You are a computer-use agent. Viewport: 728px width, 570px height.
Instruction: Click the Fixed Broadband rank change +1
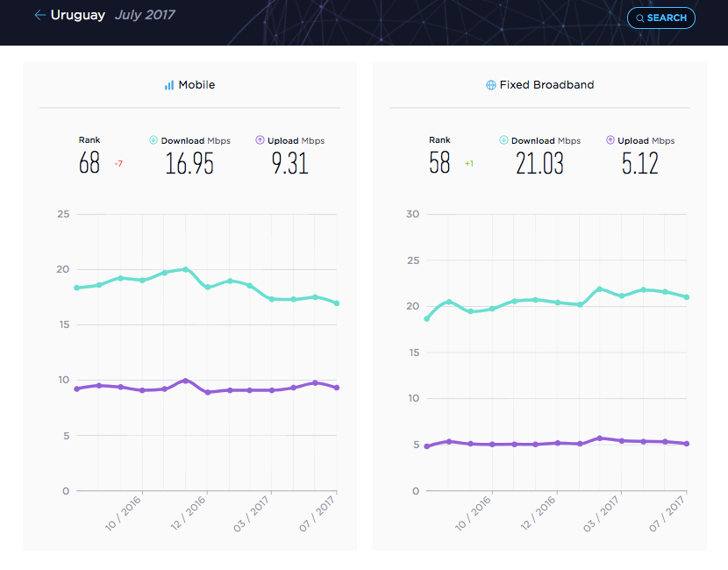(469, 164)
